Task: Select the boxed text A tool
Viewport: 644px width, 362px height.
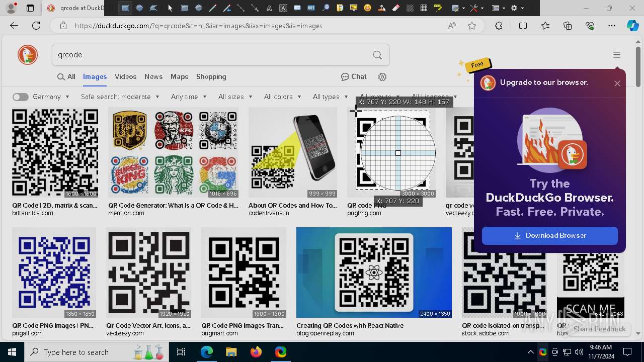Action: [x=283, y=8]
